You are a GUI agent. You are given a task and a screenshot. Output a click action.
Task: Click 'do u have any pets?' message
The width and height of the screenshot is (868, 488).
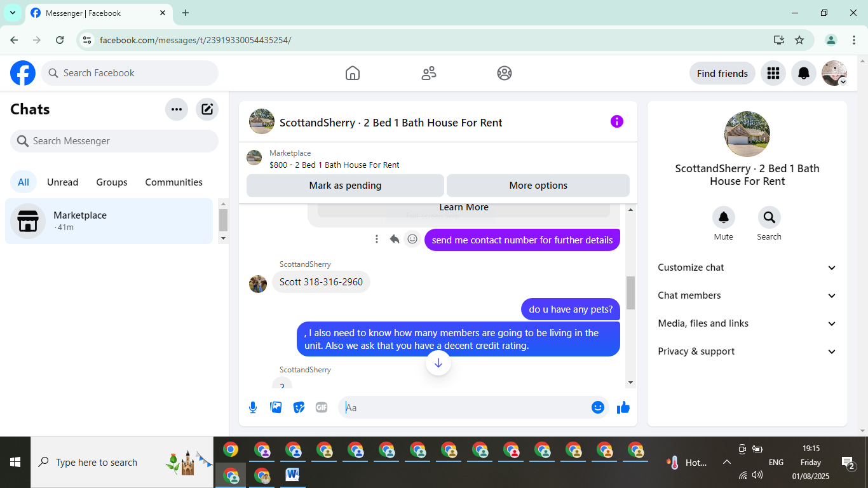coord(571,309)
